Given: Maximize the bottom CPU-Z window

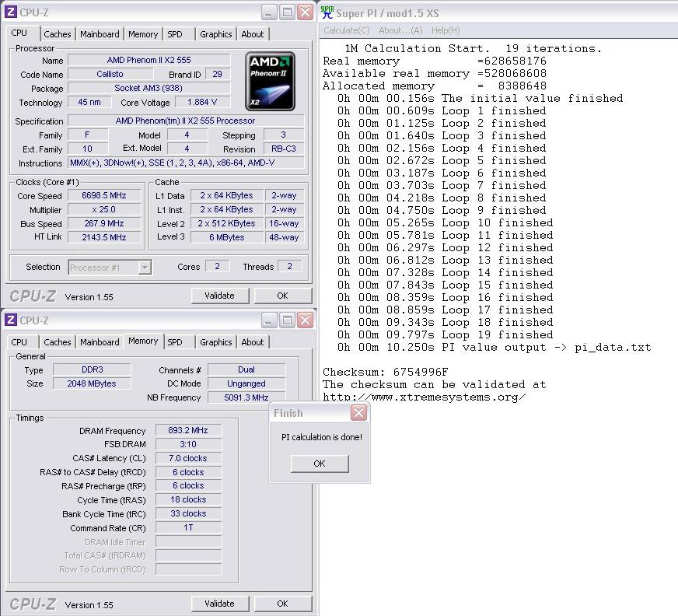Looking at the screenshot, I should (x=287, y=320).
